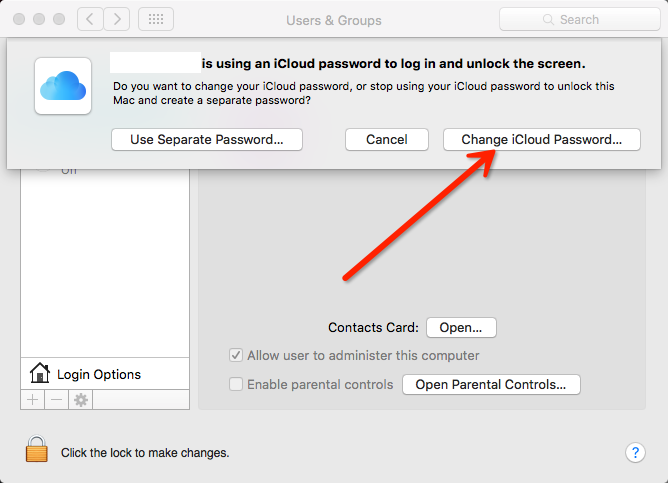Click the Login Options house icon
668x483 pixels.
pos(40,374)
